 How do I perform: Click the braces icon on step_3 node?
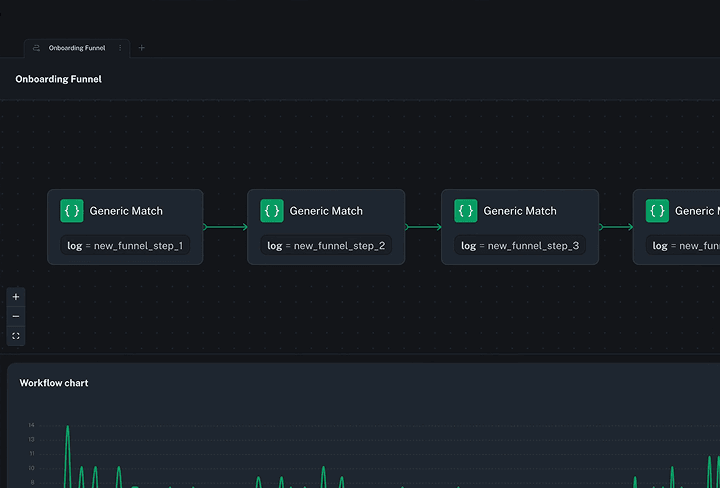(x=466, y=211)
